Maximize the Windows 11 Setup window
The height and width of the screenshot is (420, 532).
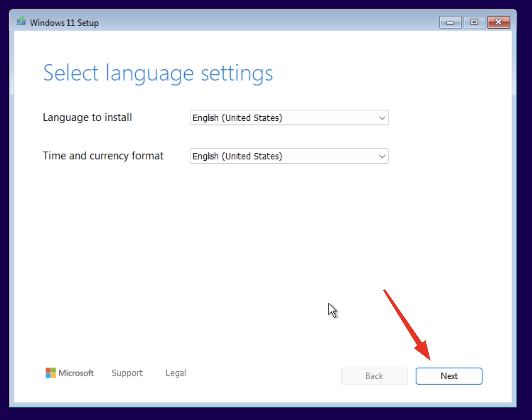tap(474, 22)
